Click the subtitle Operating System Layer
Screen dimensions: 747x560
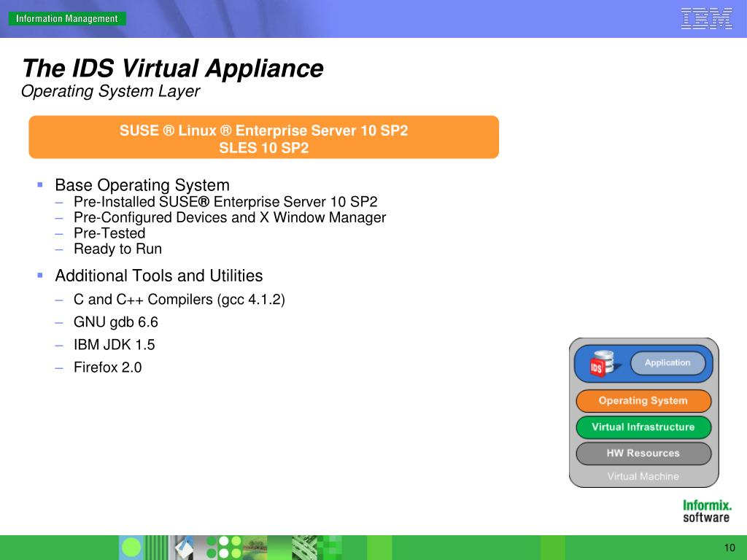111,91
